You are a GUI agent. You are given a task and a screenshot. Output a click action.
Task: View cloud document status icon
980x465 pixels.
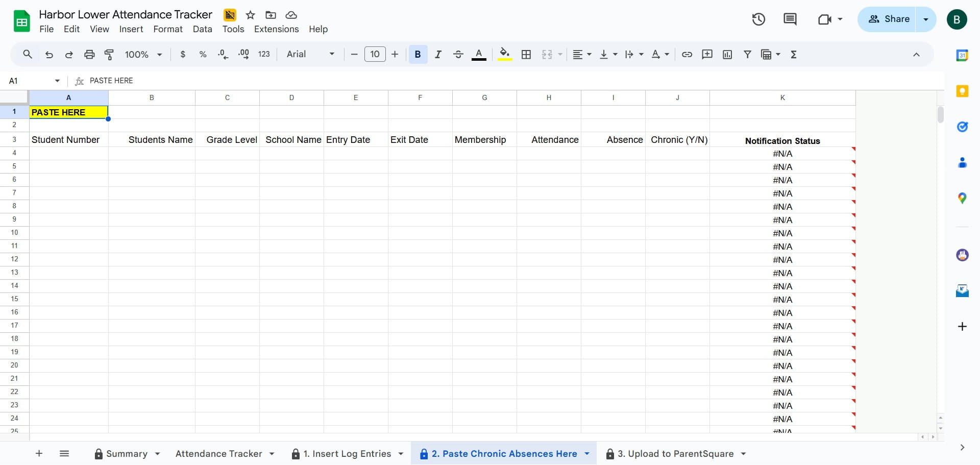coord(291,15)
